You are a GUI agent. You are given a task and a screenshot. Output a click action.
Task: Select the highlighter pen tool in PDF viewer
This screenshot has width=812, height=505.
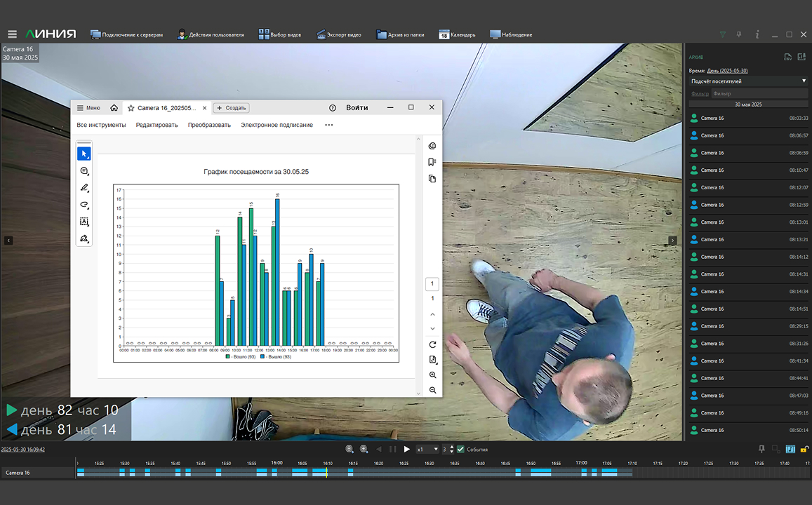(84, 188)
